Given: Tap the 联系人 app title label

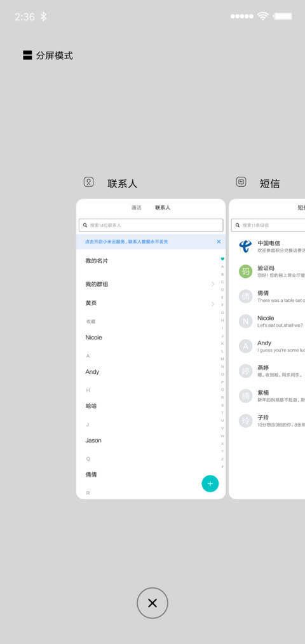Looking at the screenshot, I should [123, 184].
